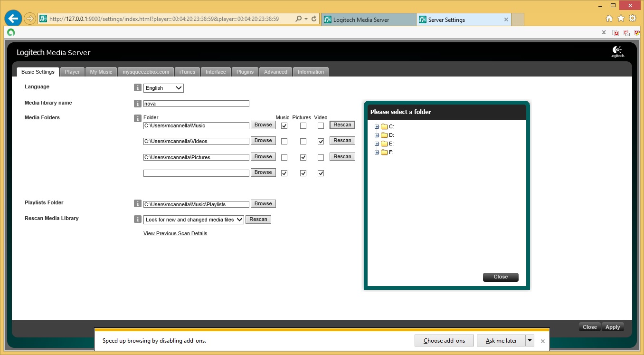The width and height of the screenshot is (644, 355).
Task: Open View Previous Scan Details link
Action: click(x=175, y=233)
